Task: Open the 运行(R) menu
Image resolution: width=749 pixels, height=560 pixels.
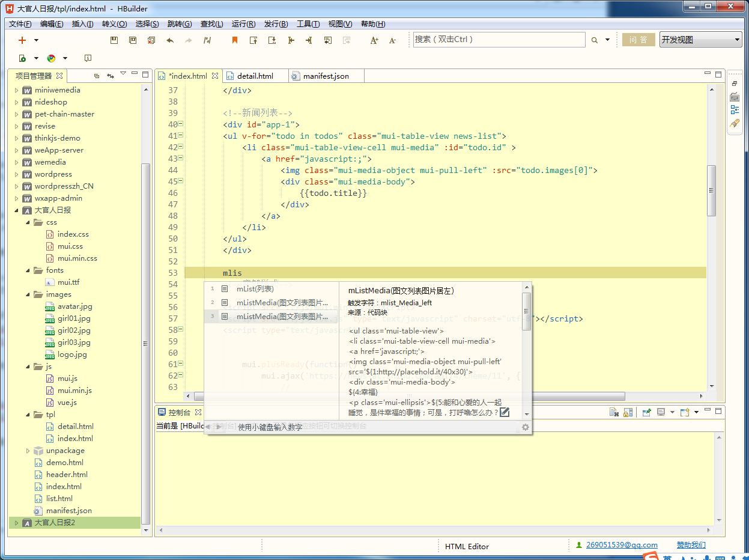Action: 243,24
